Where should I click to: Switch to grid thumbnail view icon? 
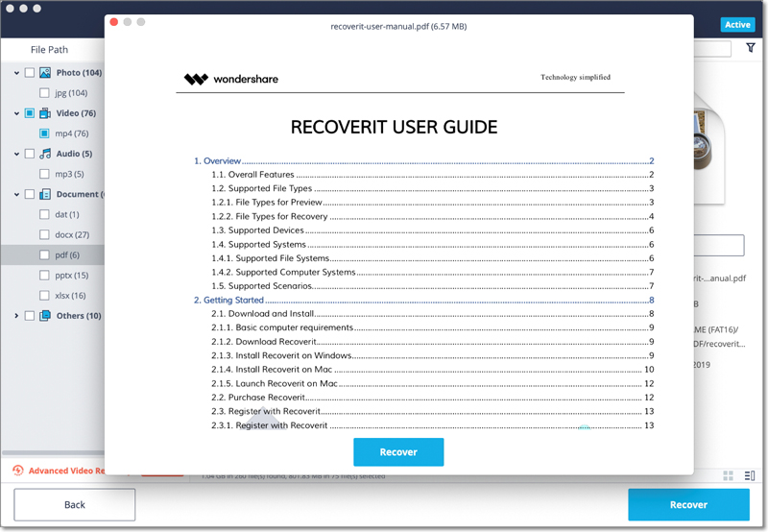(728, 475)
